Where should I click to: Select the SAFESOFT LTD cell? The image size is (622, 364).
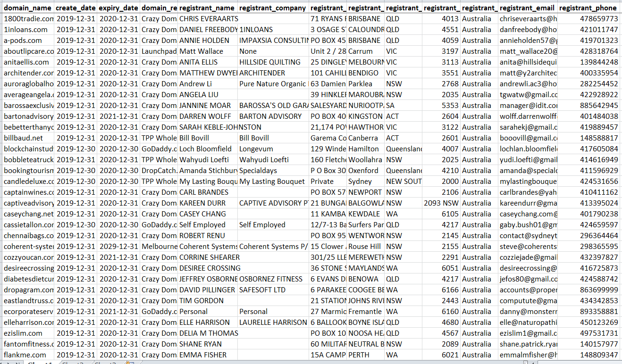click(x=273, y=290)
